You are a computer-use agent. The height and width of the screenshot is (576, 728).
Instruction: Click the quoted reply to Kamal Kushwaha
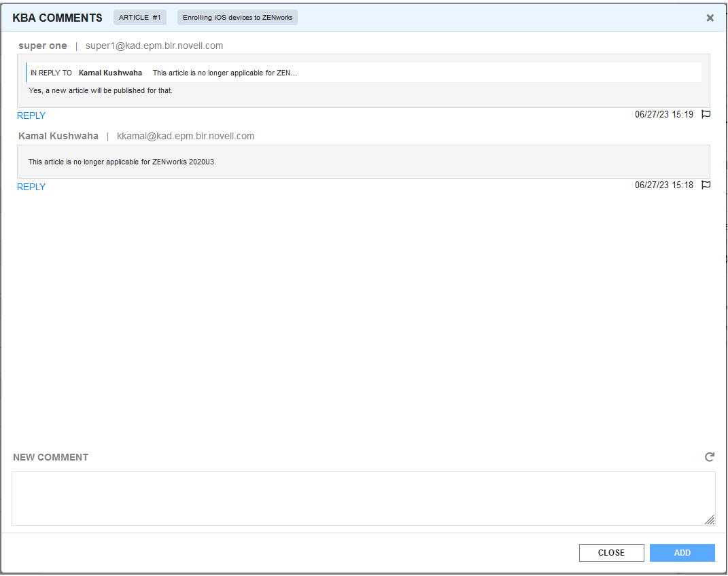coord(364,73)
